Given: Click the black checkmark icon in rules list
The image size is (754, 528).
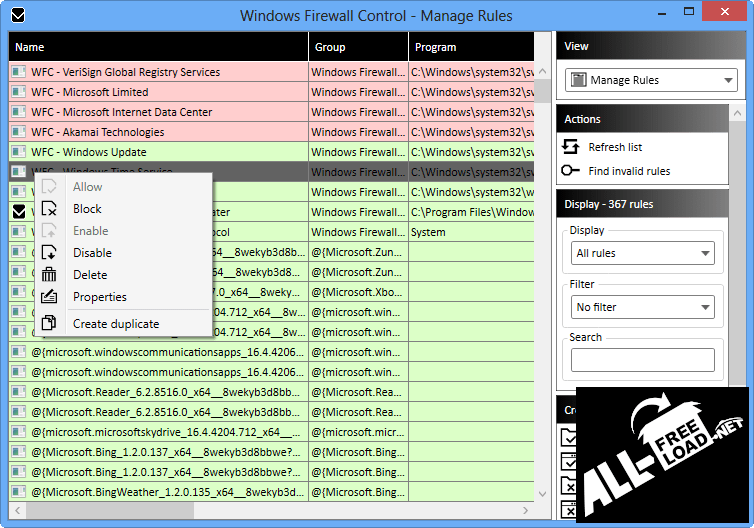Looking at the screenshot, I should click(18, 212).
